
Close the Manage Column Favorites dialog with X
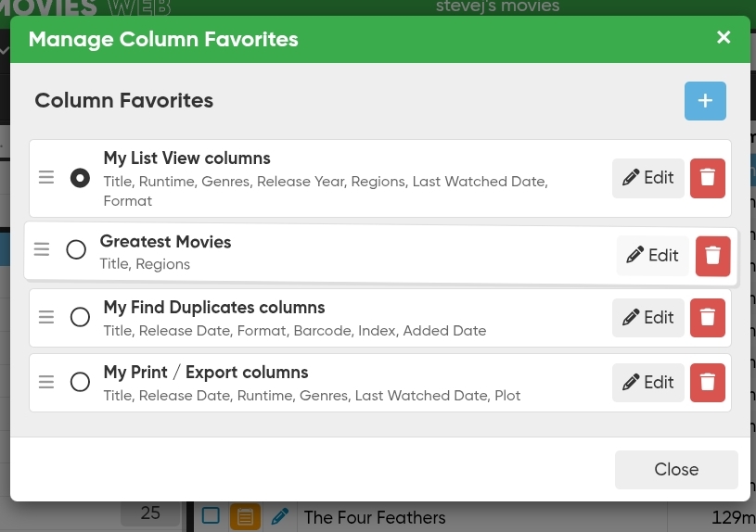coord(724,38)
